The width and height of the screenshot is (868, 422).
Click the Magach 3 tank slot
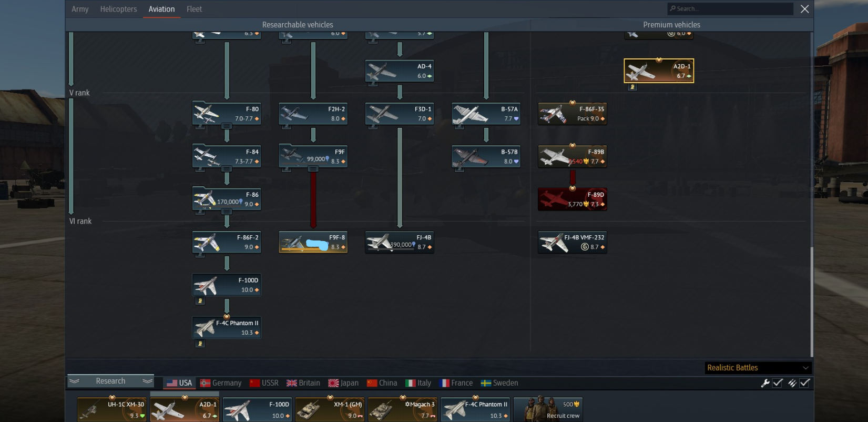coord(403,409)
